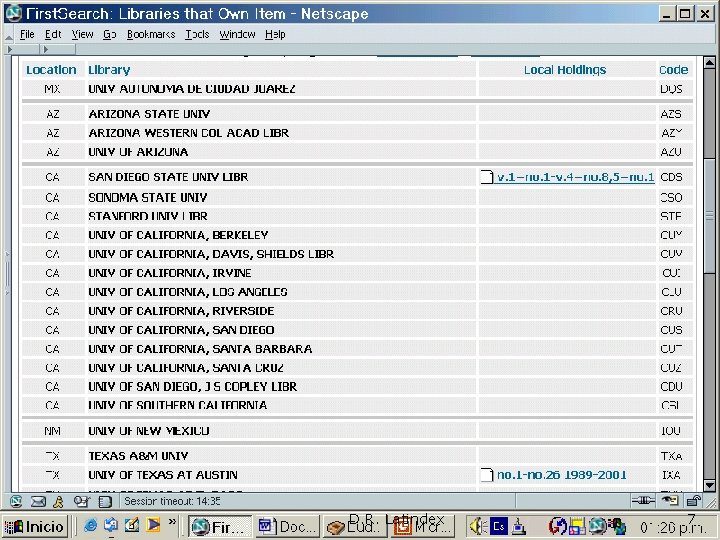Switch to the 'Mcr...' taskbar button
This screenshot has height=540, width=720.
point(422,526)
